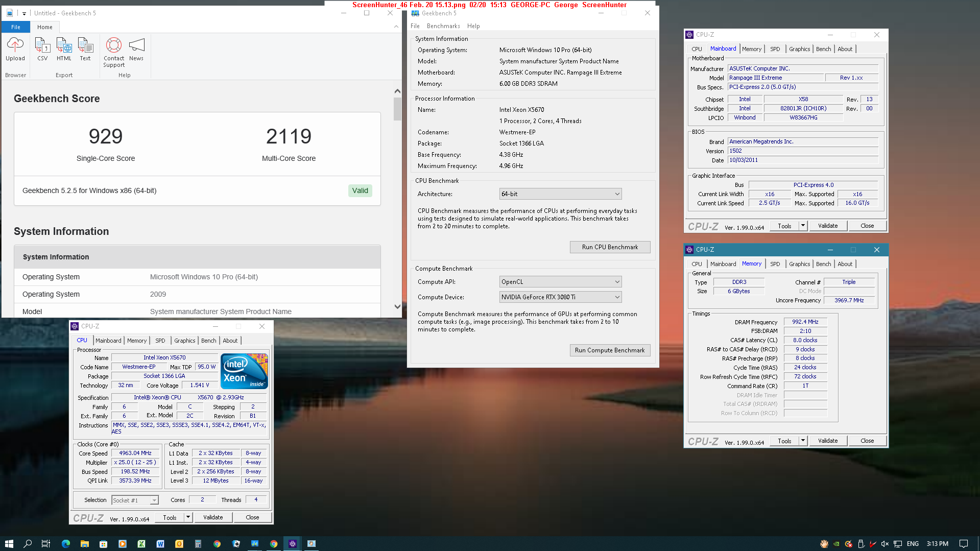Open the taskbar Search magnifier icon

point(28,544)
